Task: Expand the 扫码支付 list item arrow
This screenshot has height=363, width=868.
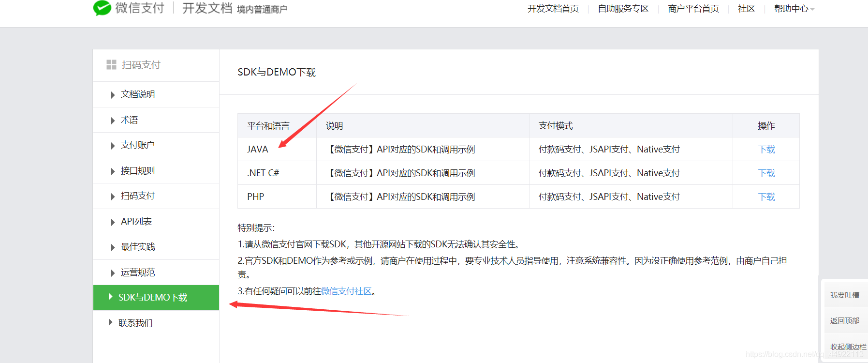Action: coord(113,197)
